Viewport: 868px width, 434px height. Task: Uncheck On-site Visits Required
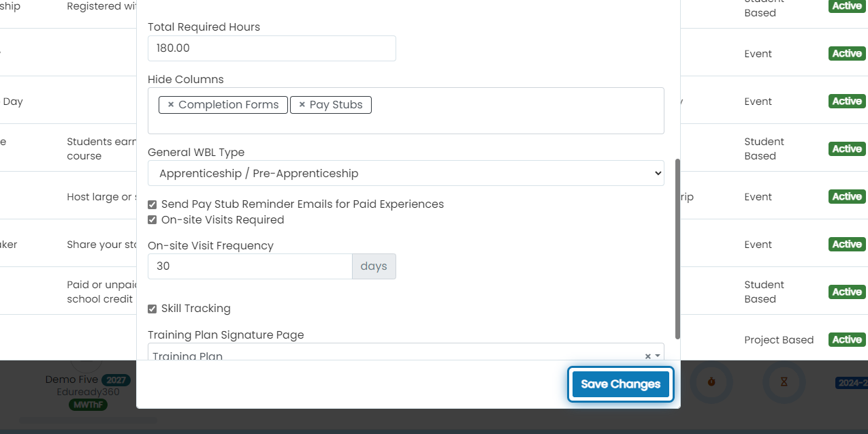152,220
